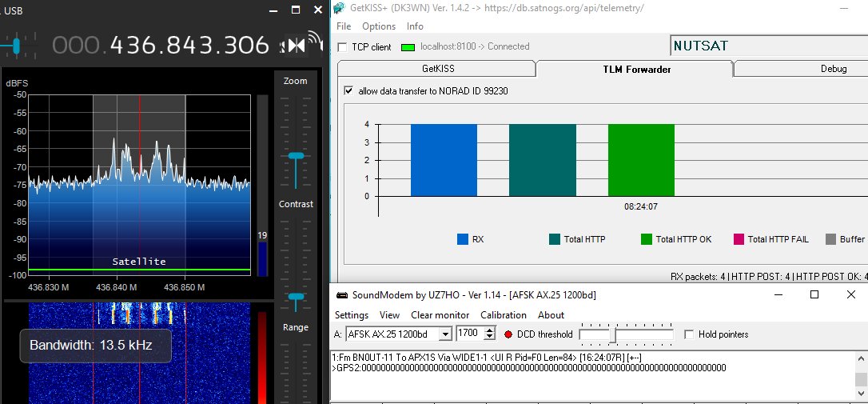Click the SoundModem application title icon
868x404 pixels.
click(343, 295)
